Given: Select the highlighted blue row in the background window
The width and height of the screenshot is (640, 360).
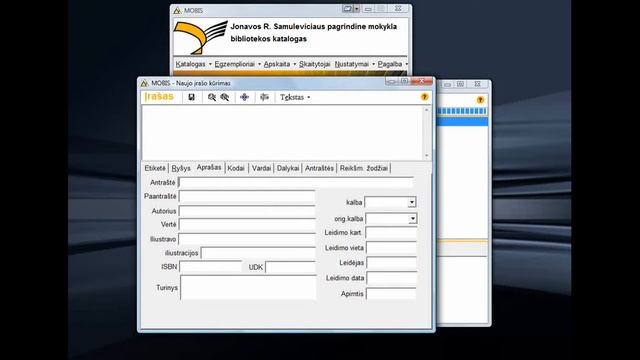Looking at the screenshot, I should tap(462, 121).
